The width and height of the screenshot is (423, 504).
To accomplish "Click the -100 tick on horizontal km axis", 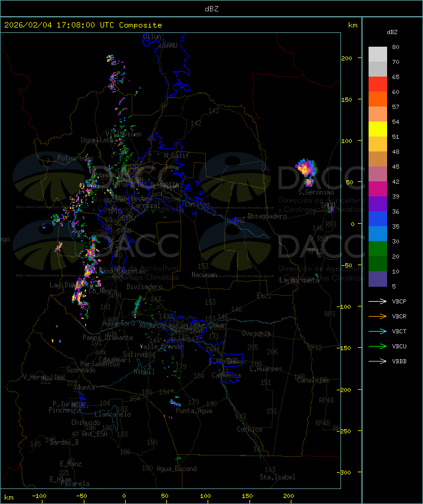I will click(39, 496).
